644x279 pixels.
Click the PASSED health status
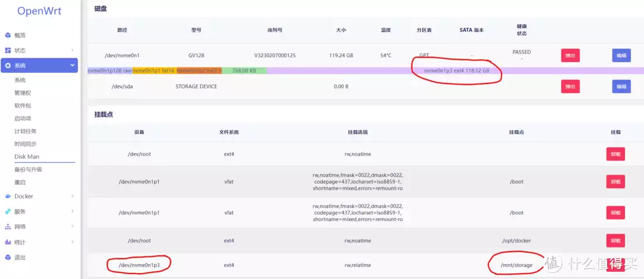pyautogui.click(x=522, y=52)
